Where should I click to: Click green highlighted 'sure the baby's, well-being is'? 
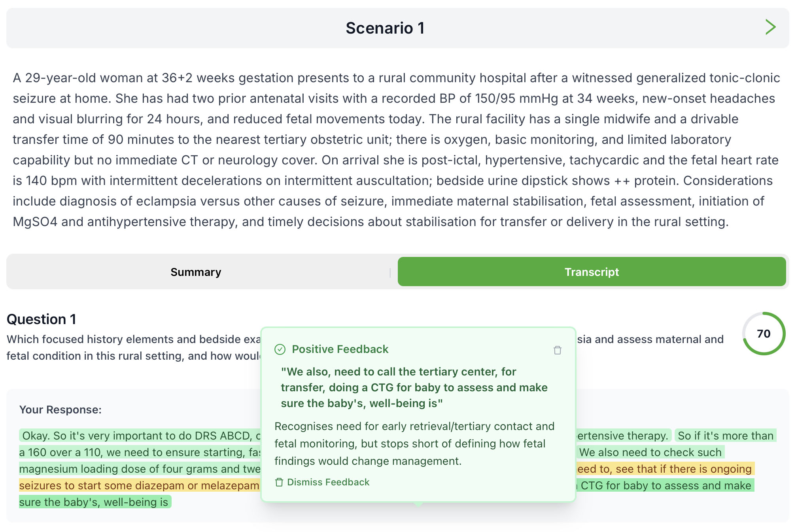(94, 502)
